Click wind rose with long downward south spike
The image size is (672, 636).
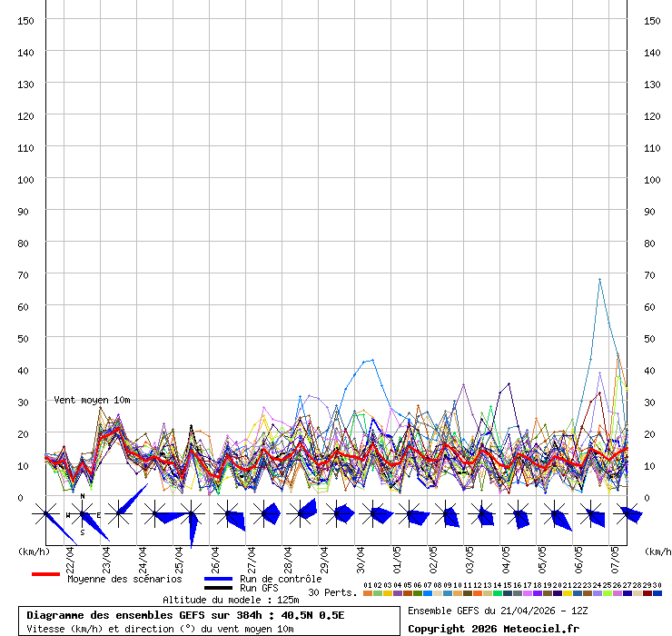pos(192,518)
